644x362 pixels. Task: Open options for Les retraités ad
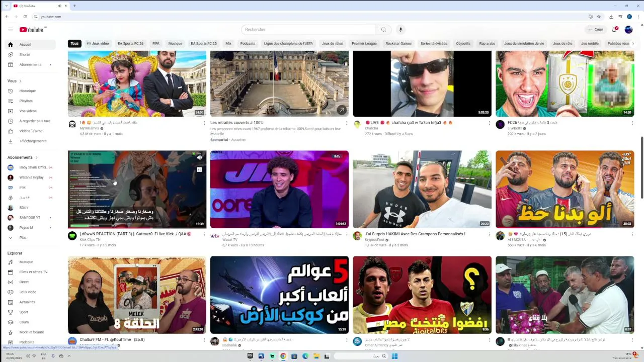347,123
